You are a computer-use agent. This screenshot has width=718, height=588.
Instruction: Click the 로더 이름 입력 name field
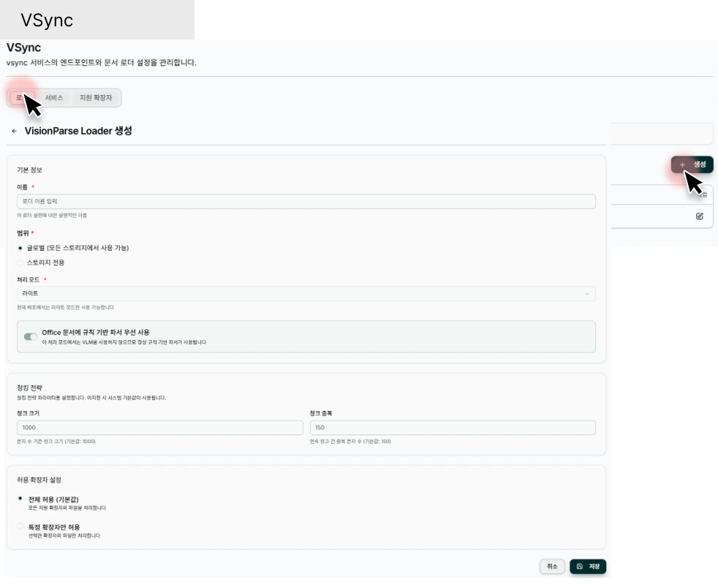306,202
